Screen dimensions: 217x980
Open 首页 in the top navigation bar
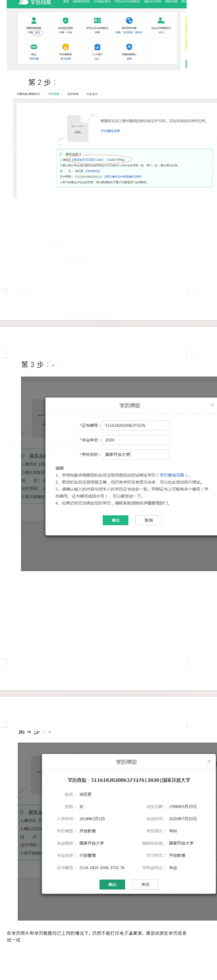(66, 1)
